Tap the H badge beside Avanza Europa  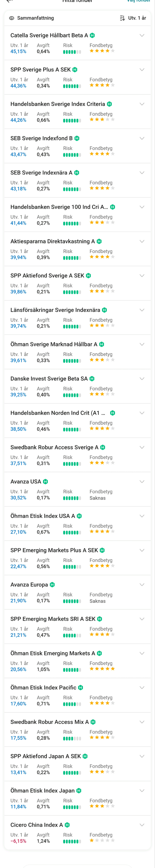click(52, 585)
